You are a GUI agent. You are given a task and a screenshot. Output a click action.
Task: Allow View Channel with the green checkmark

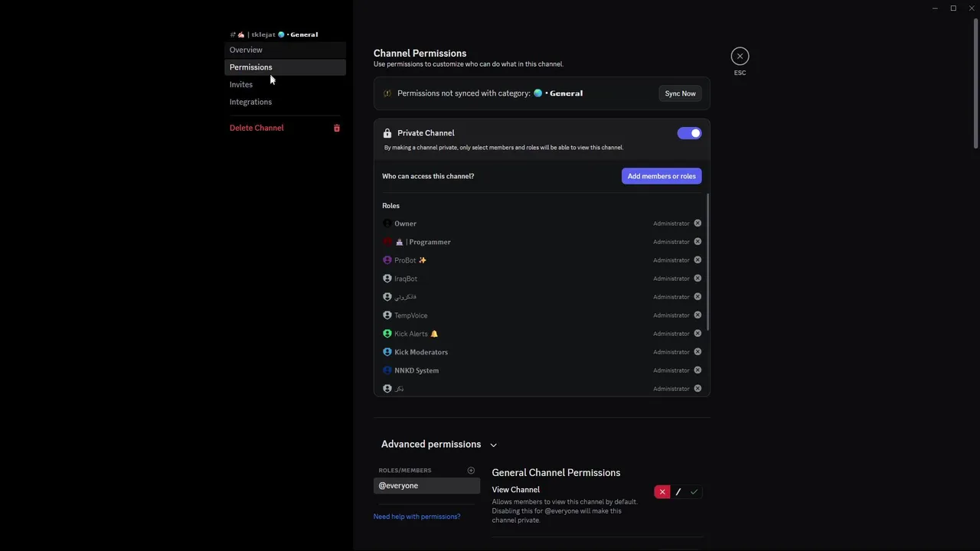[694, 492]
